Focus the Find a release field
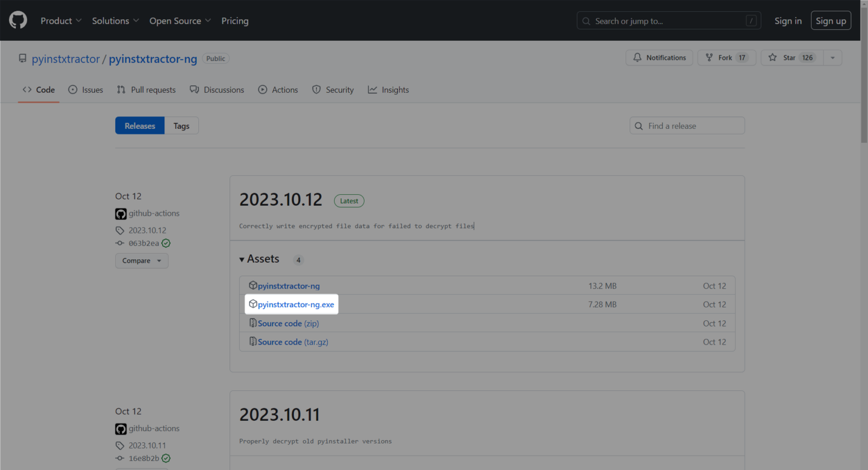This screenshot has width=868, height=470. coord(693,126)
